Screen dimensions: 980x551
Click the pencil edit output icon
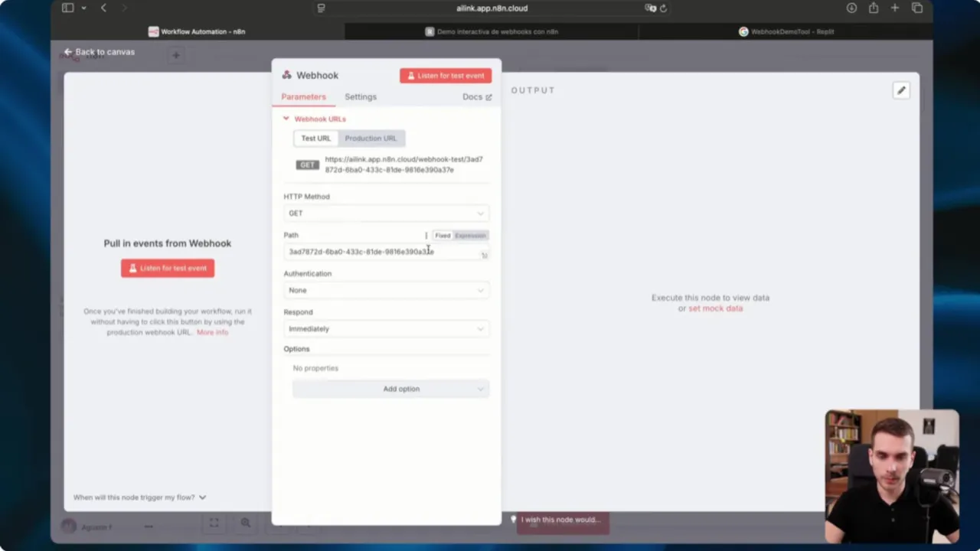click(x=901, y=91)
